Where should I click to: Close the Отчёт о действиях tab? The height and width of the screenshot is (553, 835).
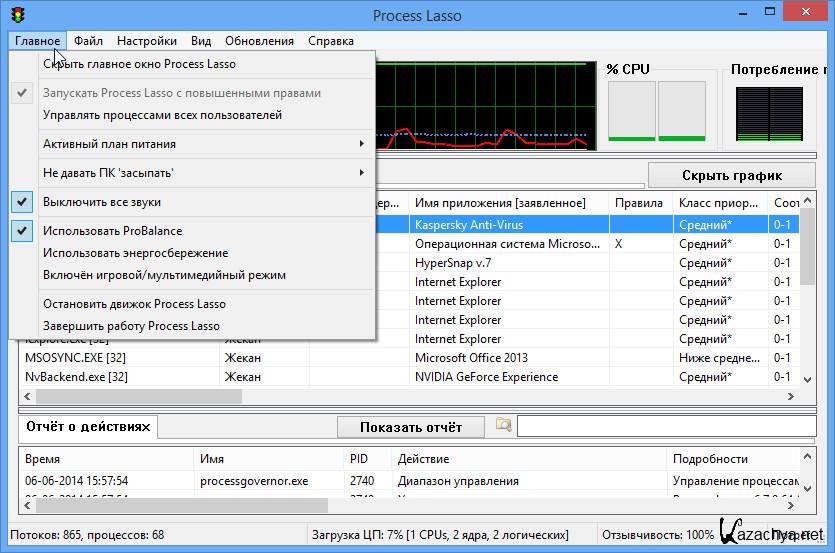(150, 427)
